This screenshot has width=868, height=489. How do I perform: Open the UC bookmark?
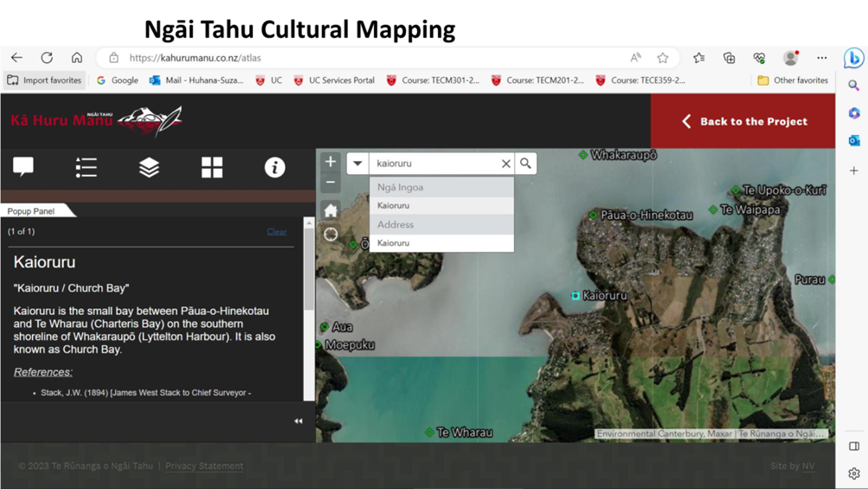(x=269, y=80)
